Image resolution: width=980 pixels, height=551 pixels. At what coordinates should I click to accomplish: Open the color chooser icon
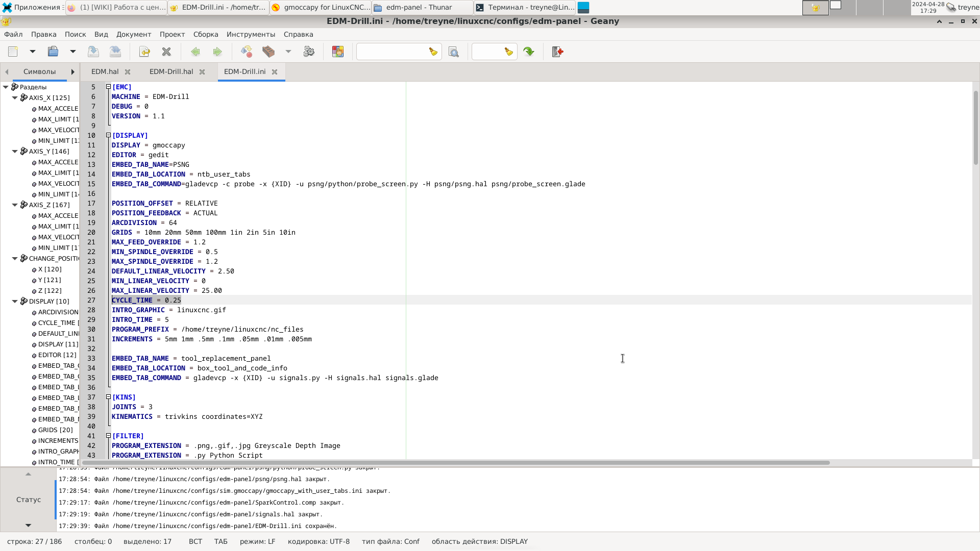coord(338,52)
